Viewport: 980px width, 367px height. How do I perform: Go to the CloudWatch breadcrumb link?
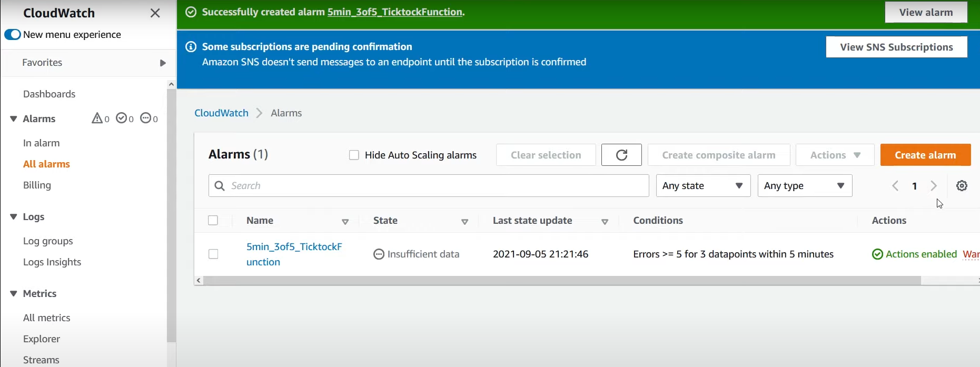coord(221,113)
